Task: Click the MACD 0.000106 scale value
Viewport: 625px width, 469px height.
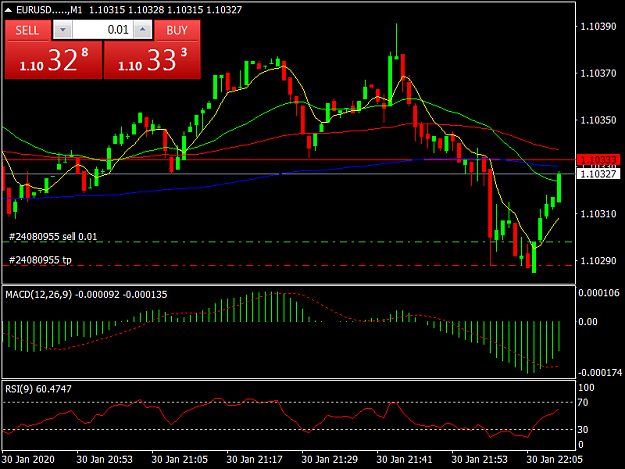Action: click(599, 293)
